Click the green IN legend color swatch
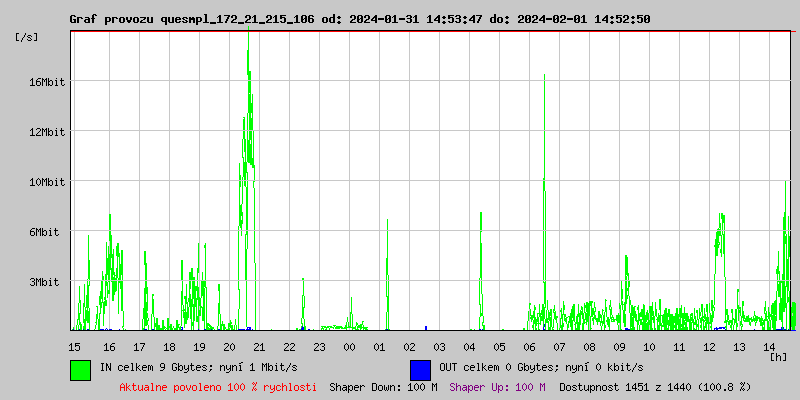 coord(80,370)
